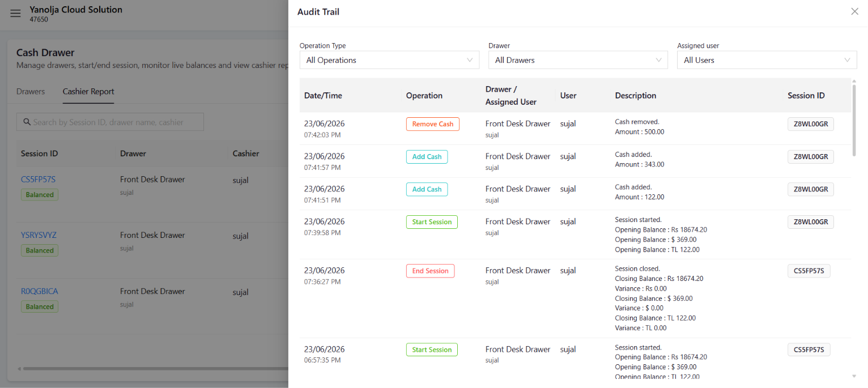The image size is (868, 388).
Task: Open the Drawer filter dropdown
Action: (578, 60)
